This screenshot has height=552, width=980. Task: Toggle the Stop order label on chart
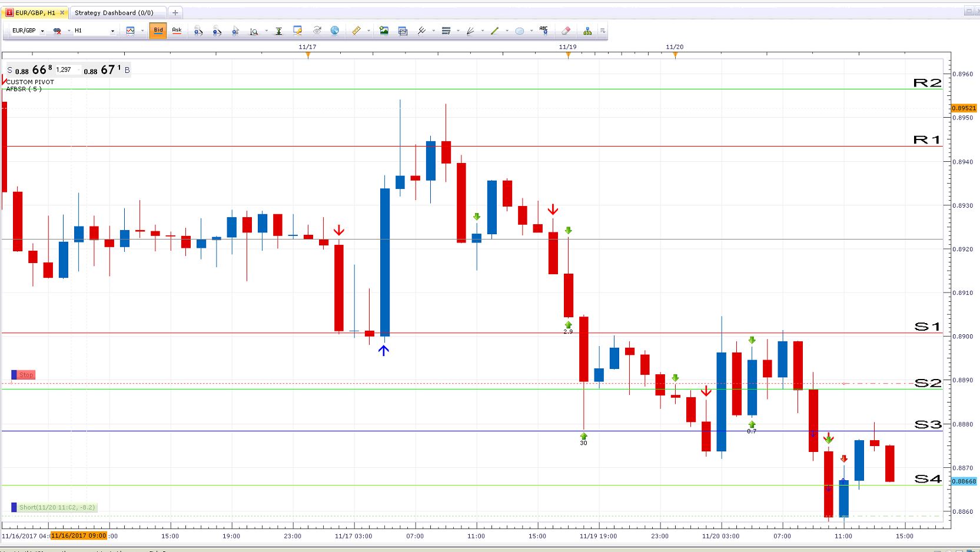coord(24,375)
